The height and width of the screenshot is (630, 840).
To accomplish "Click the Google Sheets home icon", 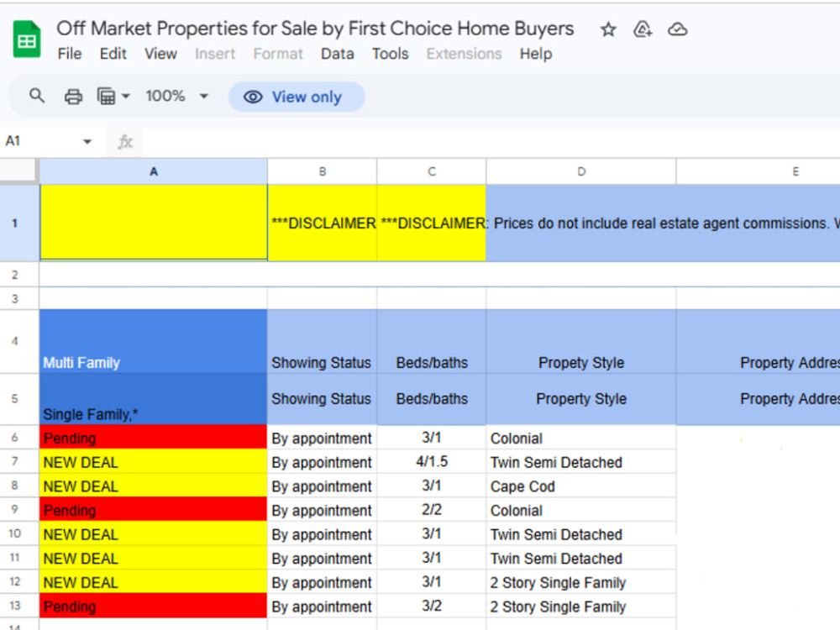I will tap(26, 39).
